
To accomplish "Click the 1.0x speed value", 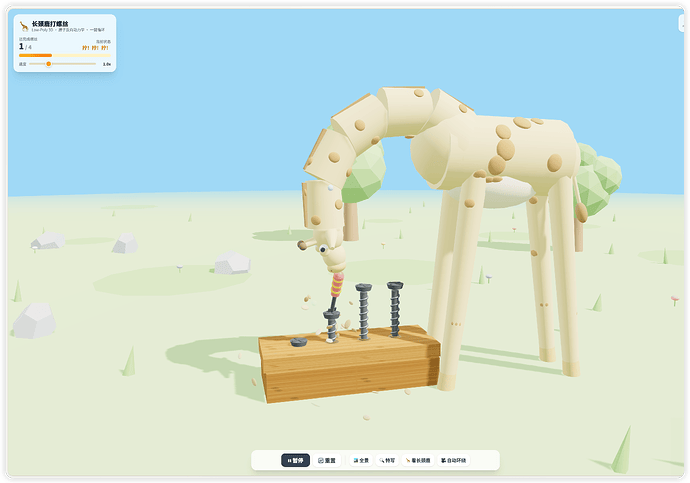I will pyautogui.click(x=106, y=64).
